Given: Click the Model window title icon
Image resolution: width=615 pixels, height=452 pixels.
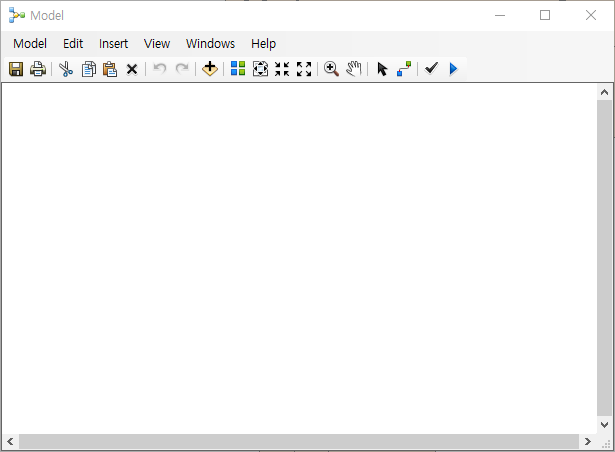Looking at the screenshot, I should (16, 15).
